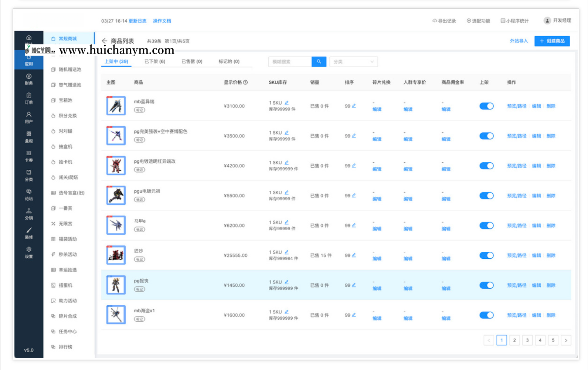588x370 pixels.
Task: Open 订单 in the dark sidebar
Action: pyautogui.click(x=29, y=99)
